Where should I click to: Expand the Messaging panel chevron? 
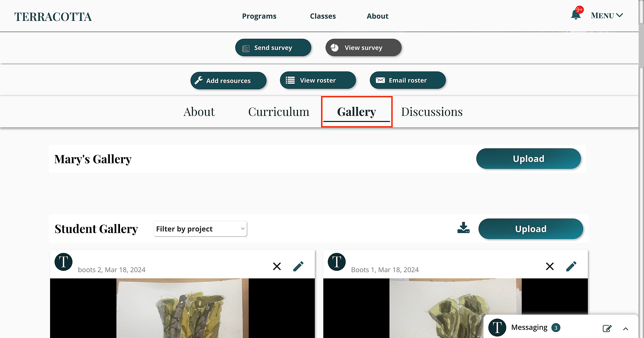pyautogui.click(x=626, y=329)
